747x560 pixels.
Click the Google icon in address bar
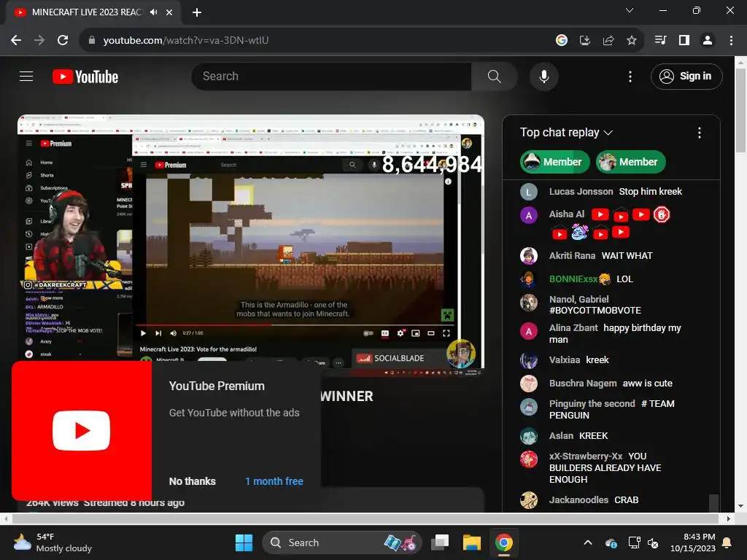[x=561, y=41]
